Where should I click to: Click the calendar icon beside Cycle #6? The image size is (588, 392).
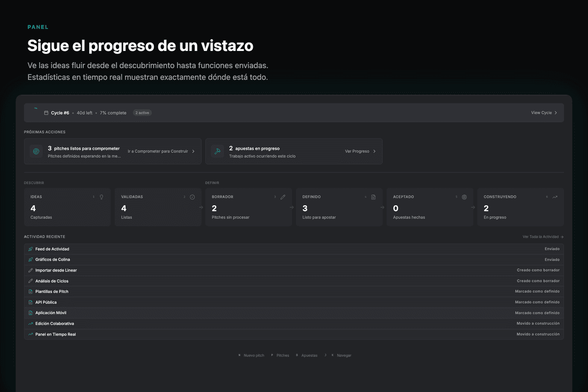click(x=46, y=113)
